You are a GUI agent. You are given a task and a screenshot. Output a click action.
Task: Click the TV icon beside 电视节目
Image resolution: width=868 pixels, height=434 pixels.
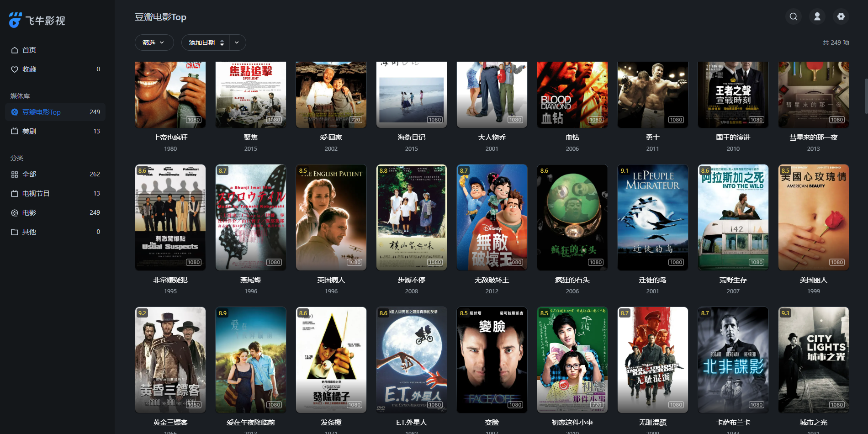pyautogui.click(x=15, y=194)
